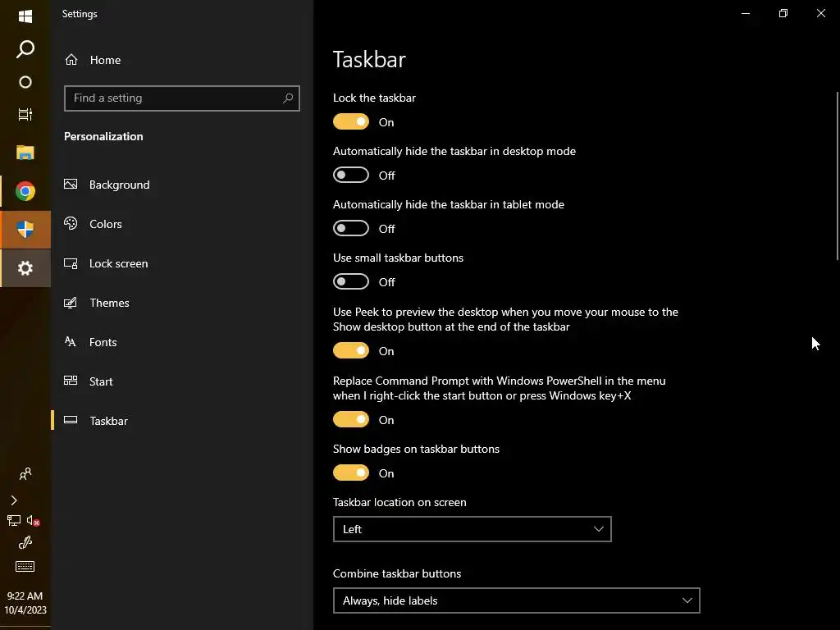
Task: Turn off Lock the taskbar toggle
Action: (x=351, y=122)
